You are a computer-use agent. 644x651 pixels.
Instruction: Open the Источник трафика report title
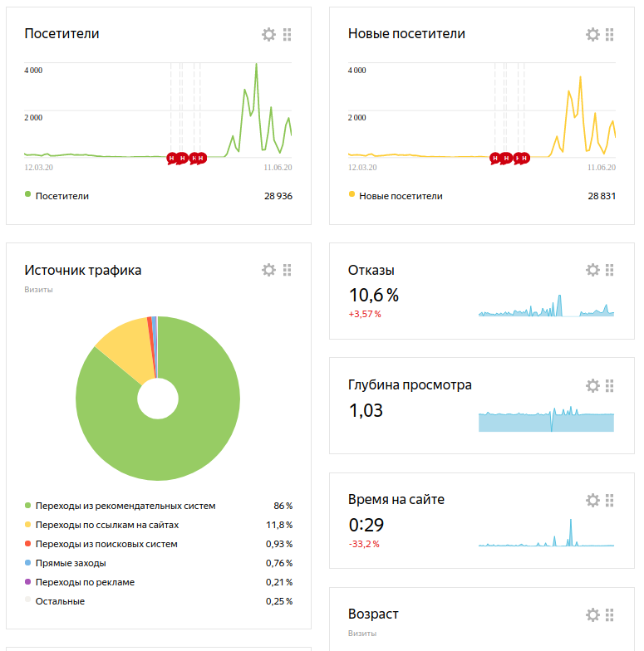click(83, 270)
